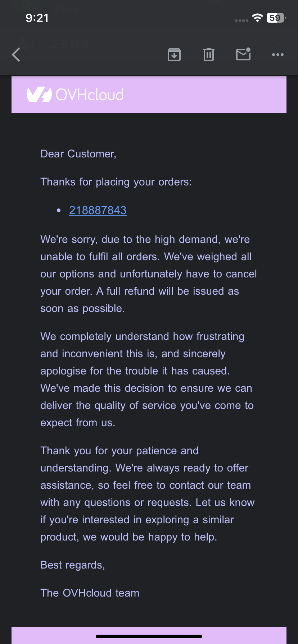Tap the "Best regards," closing line
Image resolution: width=298 pixels, height=644 pixels.
(73, 565)
